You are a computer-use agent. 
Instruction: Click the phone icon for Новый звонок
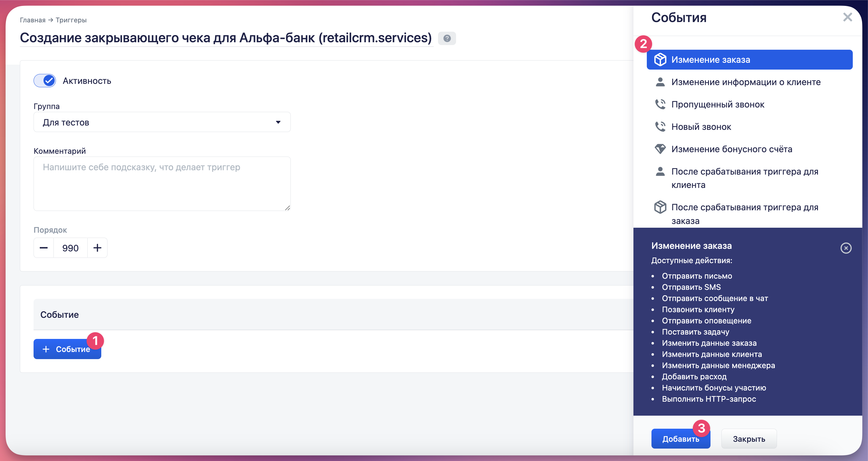pos(660,127)
